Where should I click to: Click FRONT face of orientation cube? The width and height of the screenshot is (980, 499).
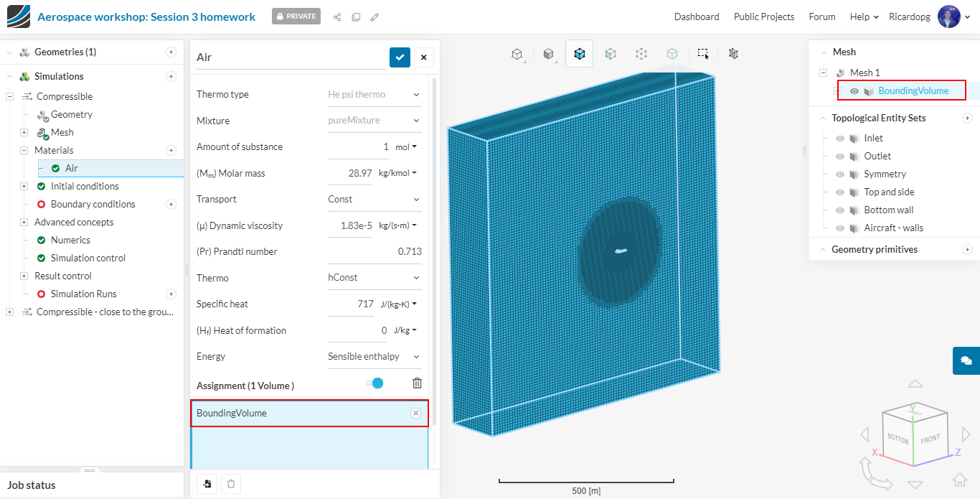(930, 438)
